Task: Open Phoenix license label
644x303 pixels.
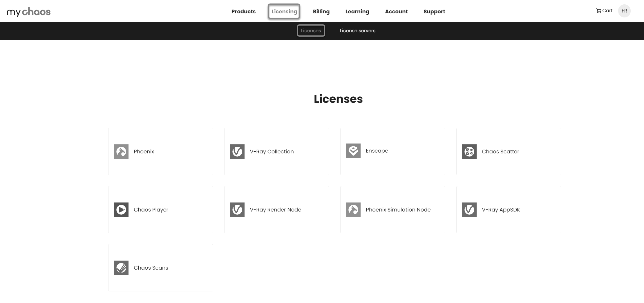Action: [144, 152]
